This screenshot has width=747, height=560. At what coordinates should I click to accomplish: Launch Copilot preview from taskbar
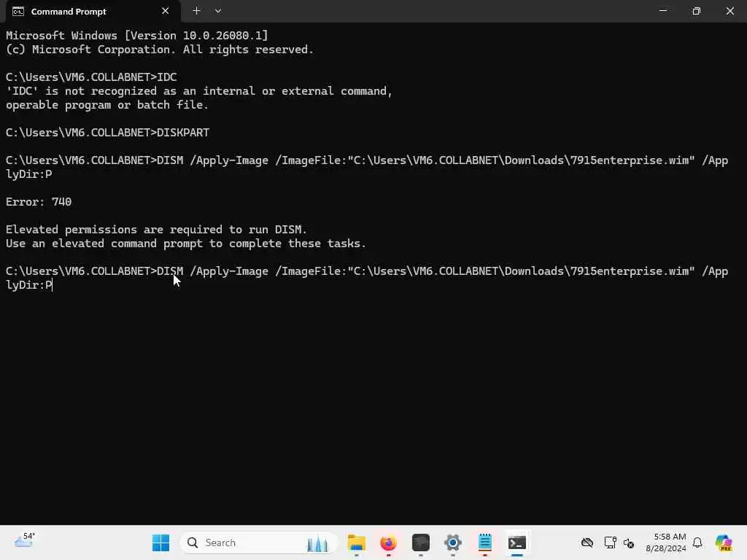pos(723,542)
